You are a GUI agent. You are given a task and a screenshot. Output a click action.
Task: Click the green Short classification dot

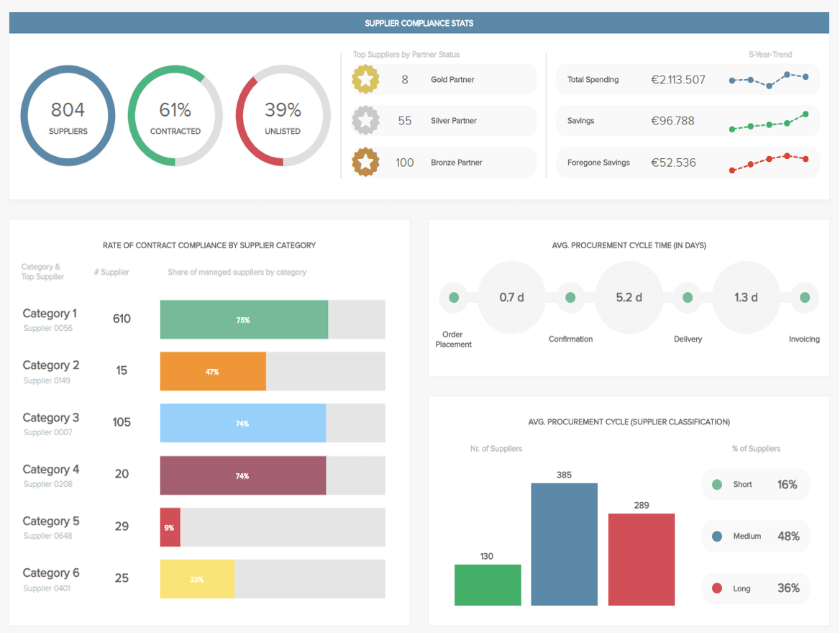click(718, 484)
